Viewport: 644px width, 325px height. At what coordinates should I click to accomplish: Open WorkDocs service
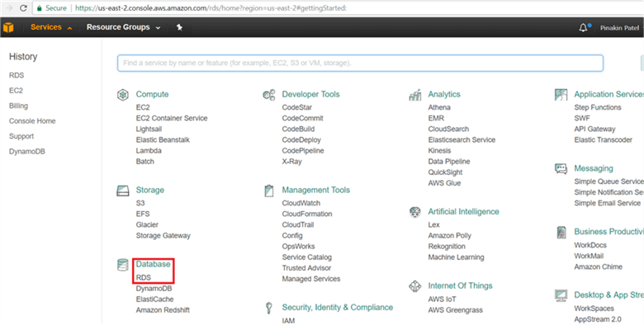click(x=590, y=245)
